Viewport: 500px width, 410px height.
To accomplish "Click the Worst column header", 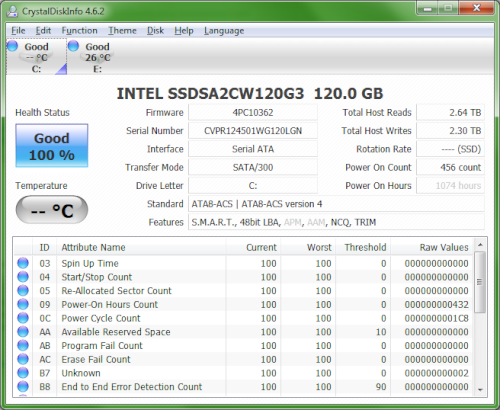I will 308,247.
